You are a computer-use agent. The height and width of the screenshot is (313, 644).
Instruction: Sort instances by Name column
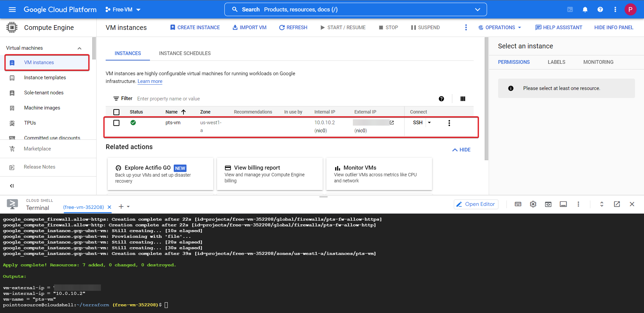(175, 112)
